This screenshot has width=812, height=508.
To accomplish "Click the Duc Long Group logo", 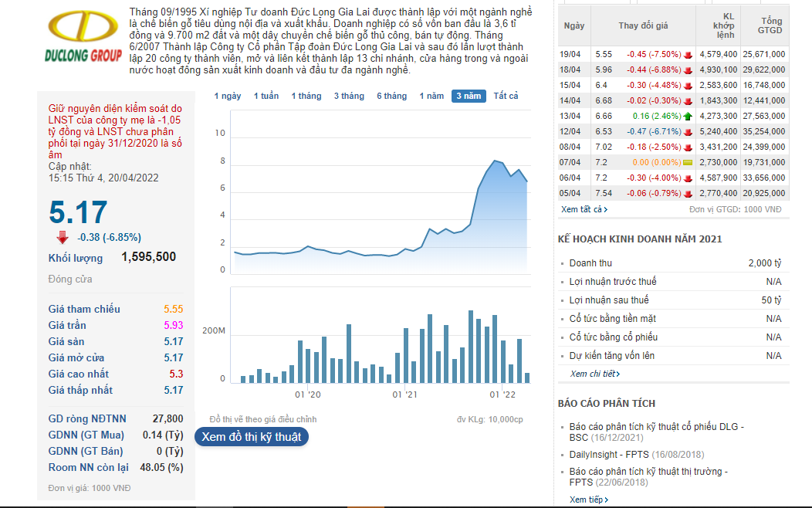I will coord(83,36).
